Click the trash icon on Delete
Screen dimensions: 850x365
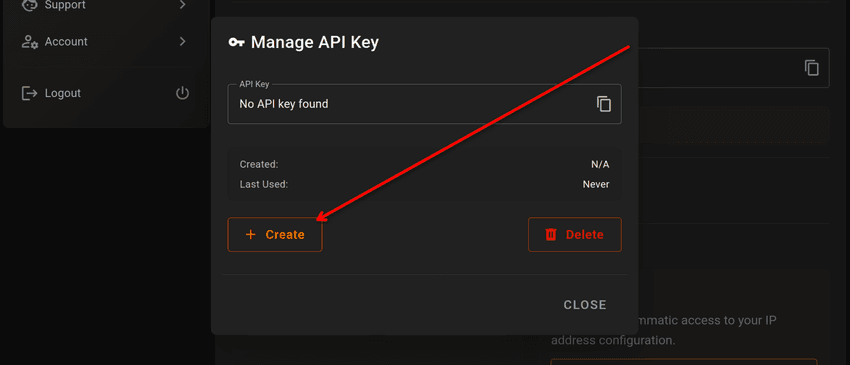pos(551,234)
